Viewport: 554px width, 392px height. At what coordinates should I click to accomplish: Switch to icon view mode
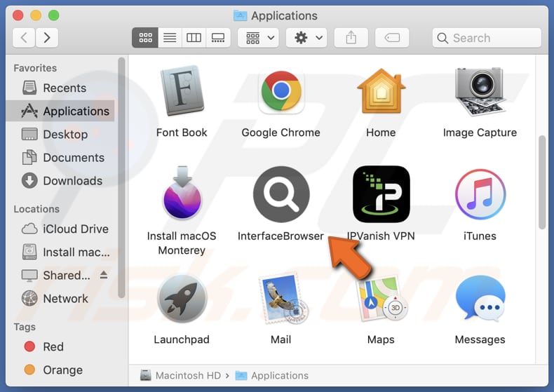pyautogui.click(x=146, y=38)
